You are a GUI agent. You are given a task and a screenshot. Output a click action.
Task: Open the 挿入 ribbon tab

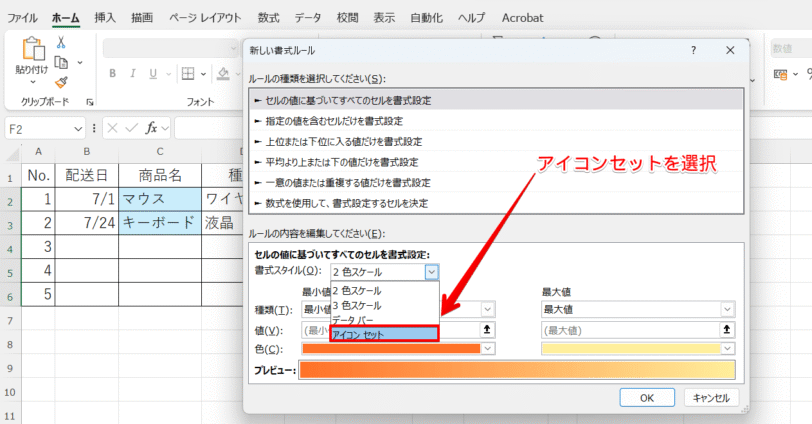tap(105, 18)
